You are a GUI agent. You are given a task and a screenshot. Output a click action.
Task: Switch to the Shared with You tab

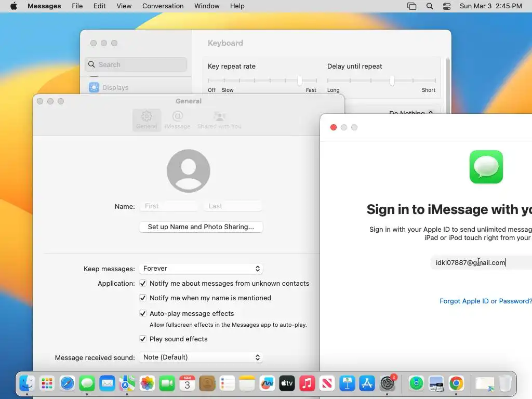click(220, 120)
